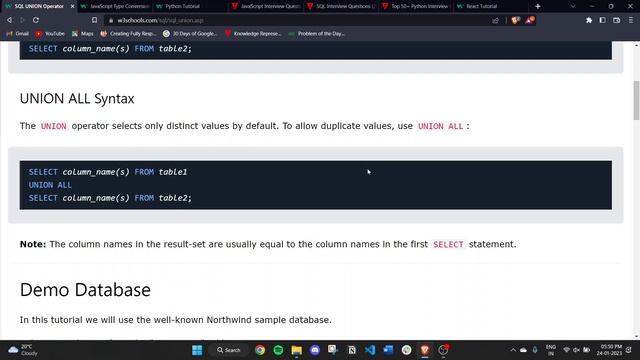Screen dimensions: 640x360
Task: Switch to the React Tutorial tab
Action: pyautogui.click(x=492, y=6)
